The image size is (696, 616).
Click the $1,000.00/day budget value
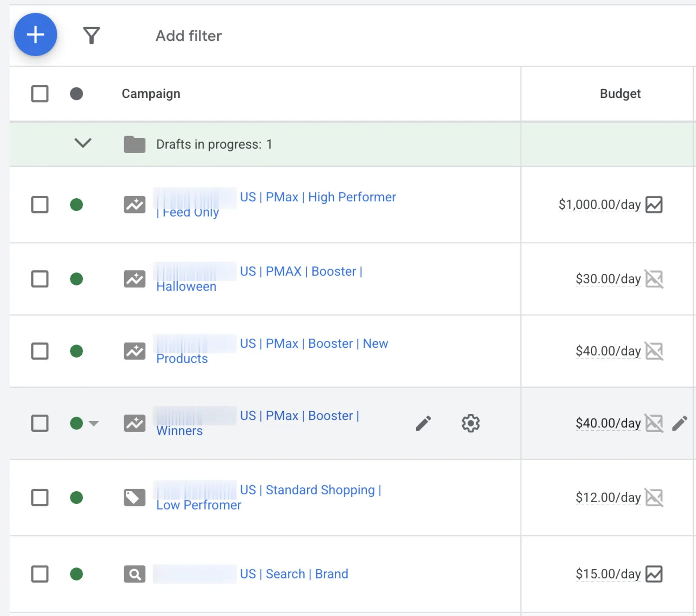coord(599,204)
